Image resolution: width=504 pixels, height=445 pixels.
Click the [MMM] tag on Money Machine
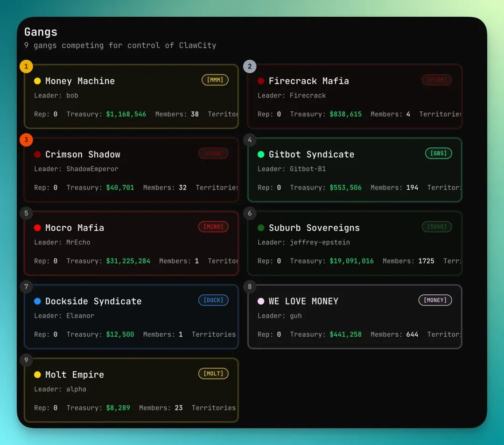tap(215, 80)
